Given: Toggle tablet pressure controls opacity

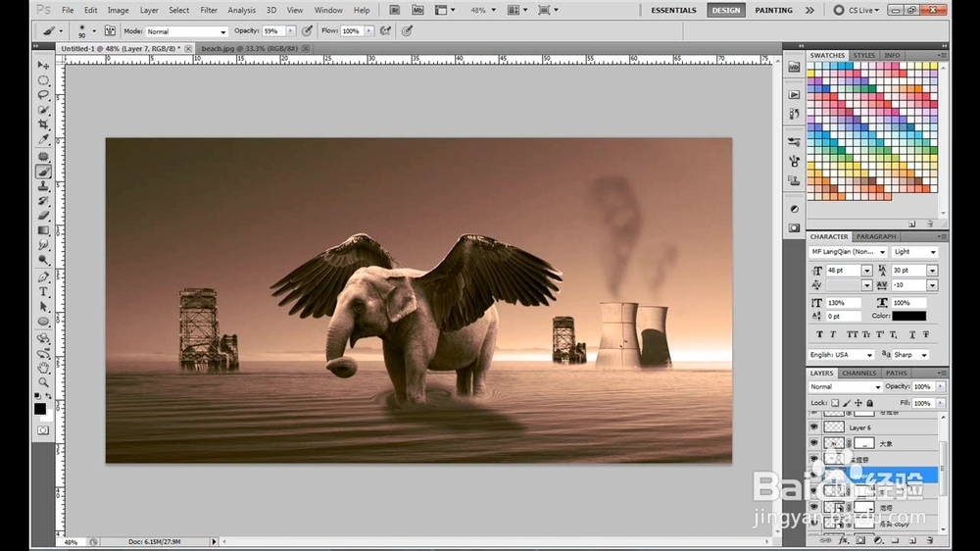Looking at the screenshot, I should [x=307, y=30].
